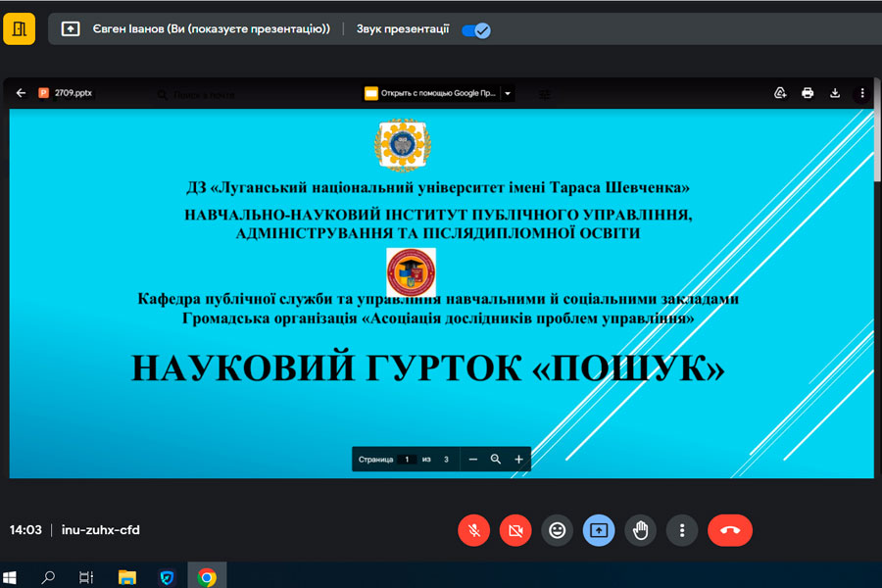Unmute the microphone
Screen dimensions: 882x588
point(474,530)
